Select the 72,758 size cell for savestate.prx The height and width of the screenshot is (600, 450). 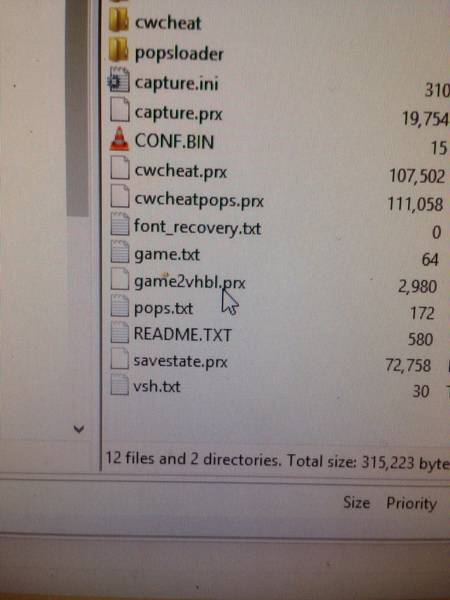408,365
